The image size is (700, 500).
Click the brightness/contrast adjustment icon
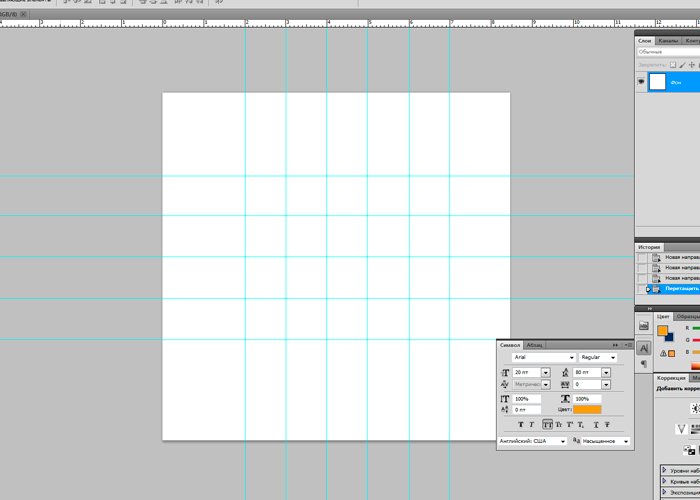[x=695, y=409]
